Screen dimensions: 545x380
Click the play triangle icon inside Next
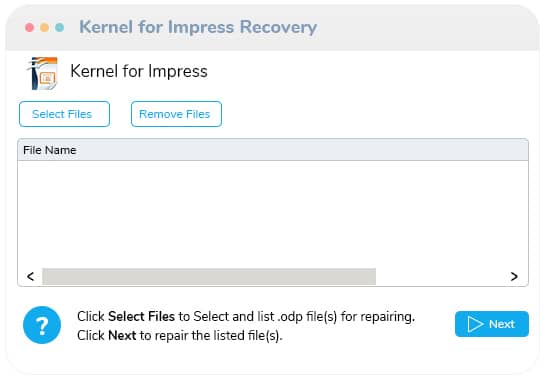pyautogui.click(x=475, y=324)
